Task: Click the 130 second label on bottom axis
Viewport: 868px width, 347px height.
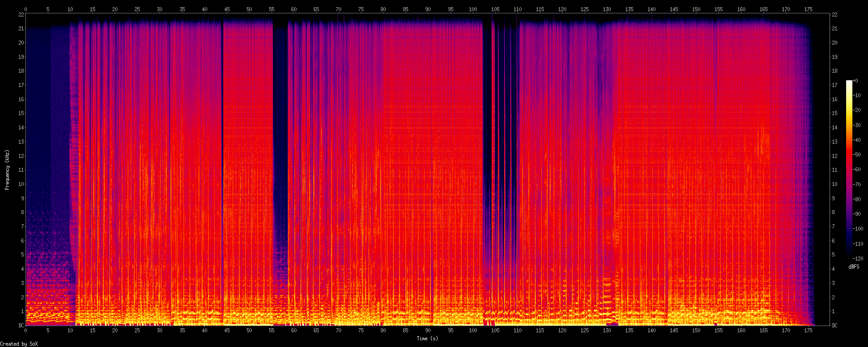Action: (x=607, y=330)
